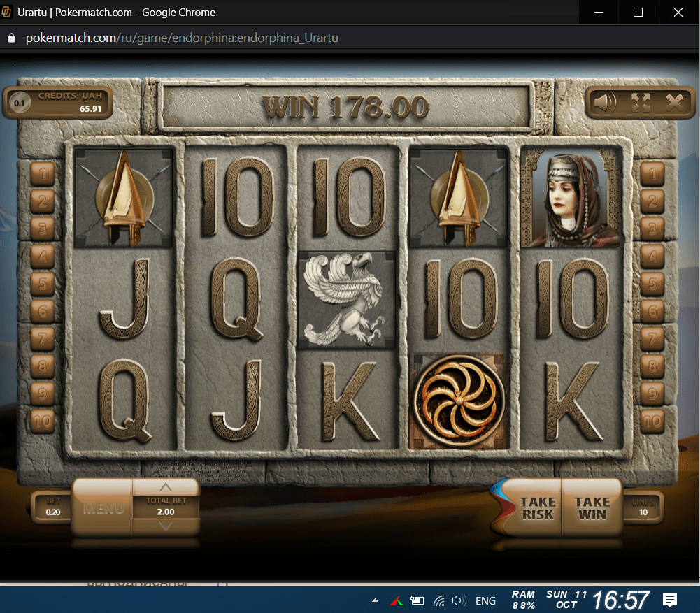Select payline 9 on the right side
The height and width of the screenshot is (613, 700).
[x=652, y=393]
